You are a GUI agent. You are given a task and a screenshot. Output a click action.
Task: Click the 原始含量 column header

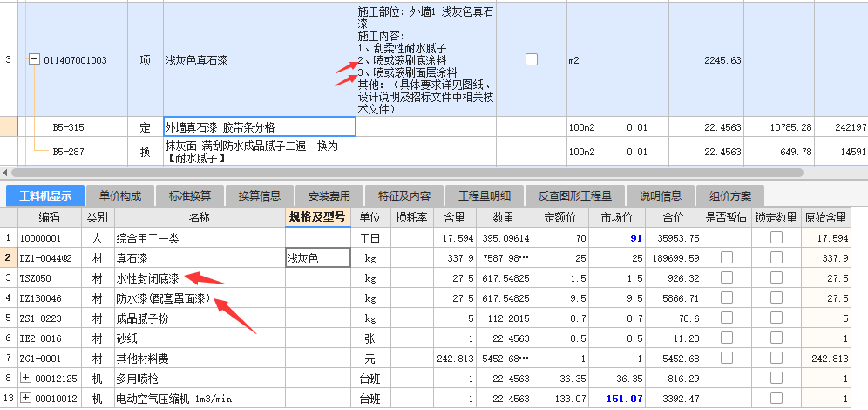click(x=825, y=217)
